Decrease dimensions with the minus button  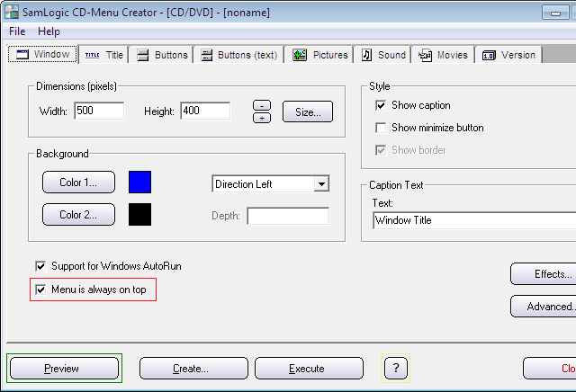coord(262,106)
